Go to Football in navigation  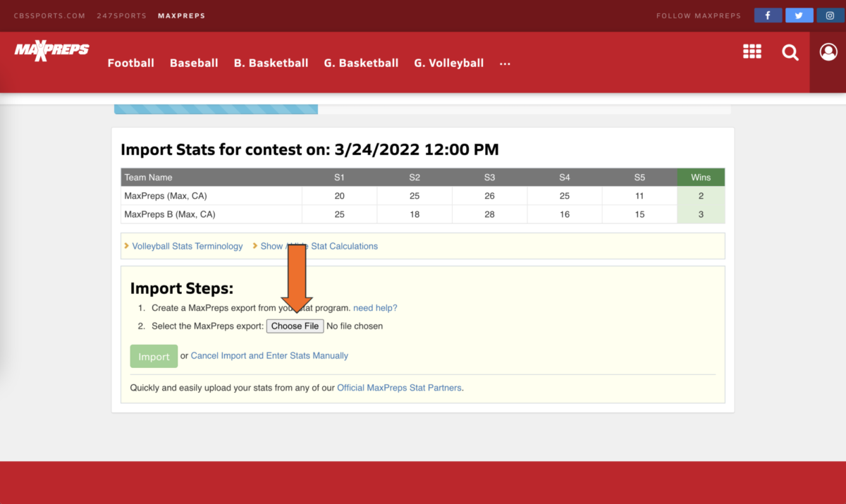coord(130,63)
